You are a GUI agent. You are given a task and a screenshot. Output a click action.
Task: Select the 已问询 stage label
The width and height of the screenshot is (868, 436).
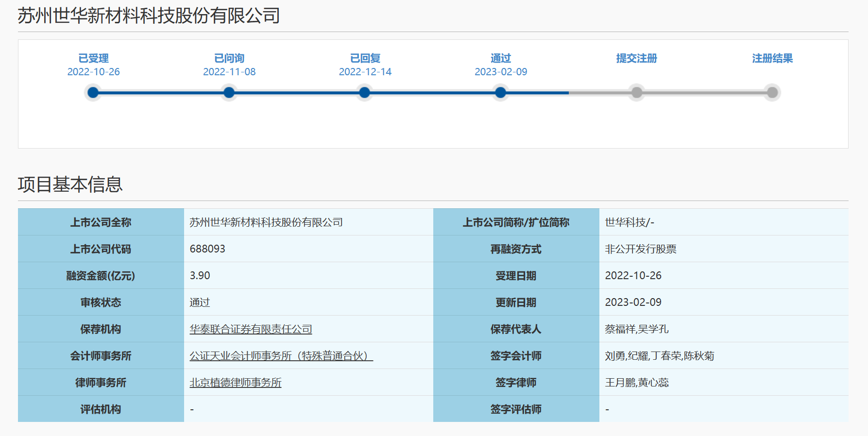(229, 58)
